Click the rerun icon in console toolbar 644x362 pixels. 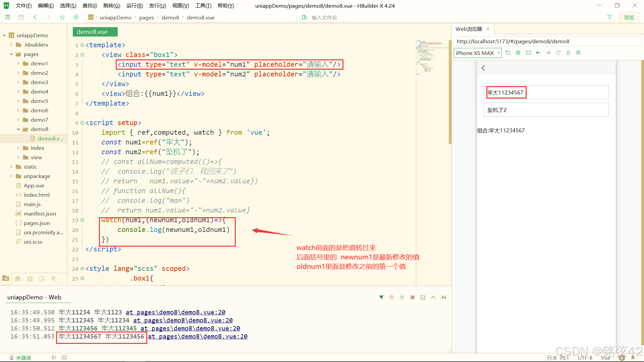402,297
